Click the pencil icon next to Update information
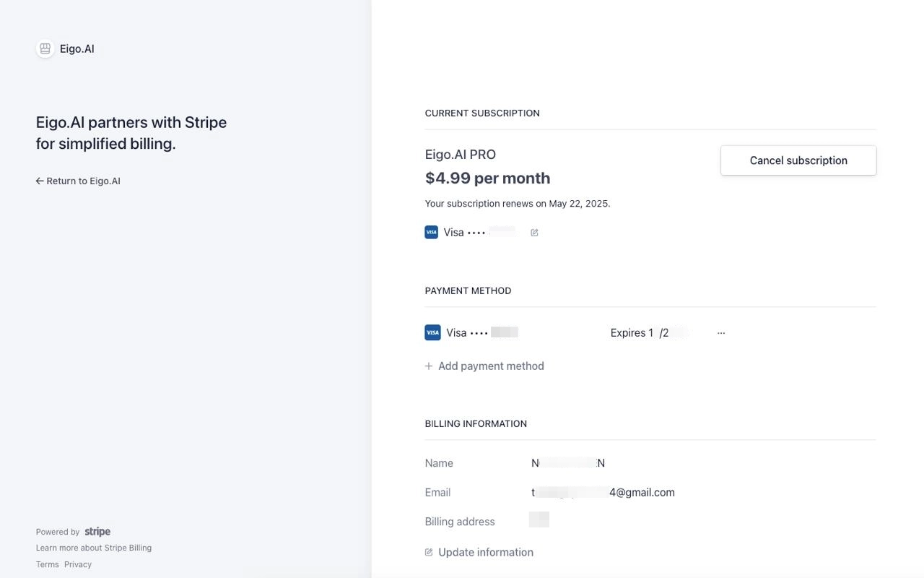Viewport: 924px width, 578px height. pos(429,553)
